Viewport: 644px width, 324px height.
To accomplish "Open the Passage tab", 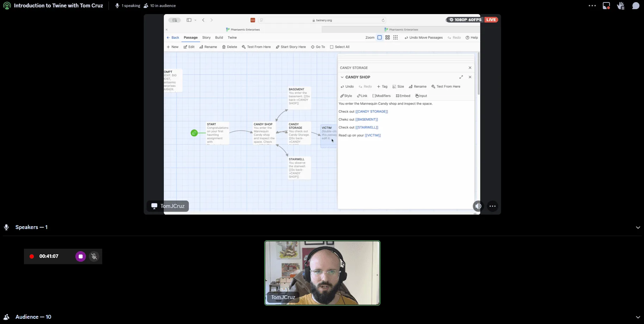I will [191, 38].
